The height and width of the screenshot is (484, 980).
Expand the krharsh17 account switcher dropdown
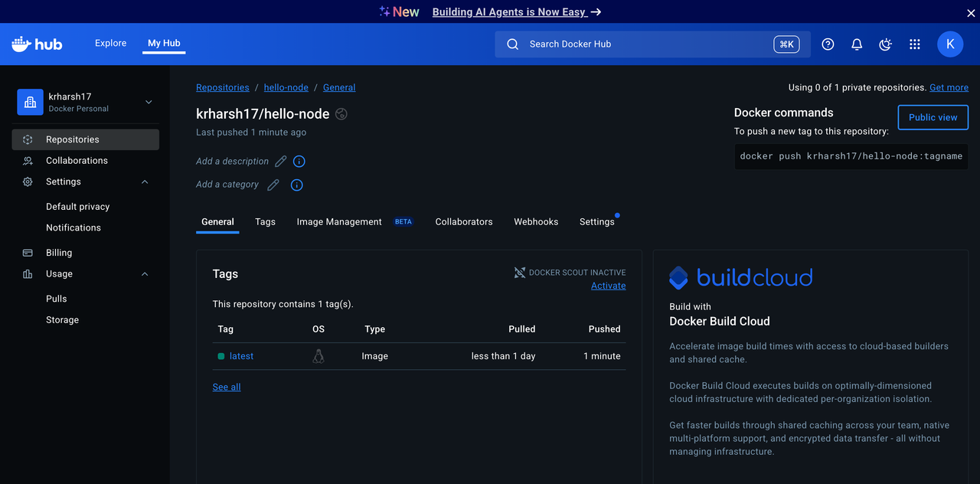(x=149, y=102)
